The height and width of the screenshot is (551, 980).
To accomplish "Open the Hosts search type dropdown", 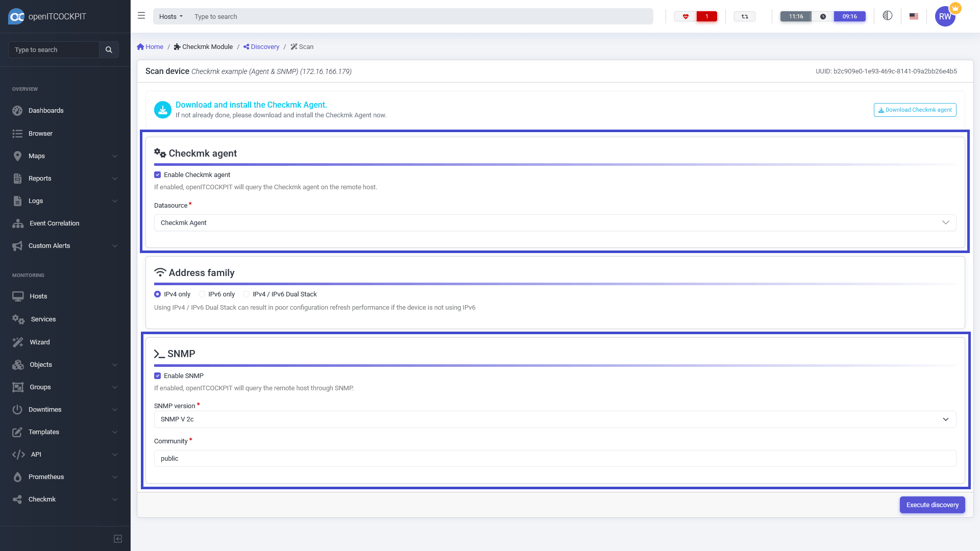I will (170, 16).
